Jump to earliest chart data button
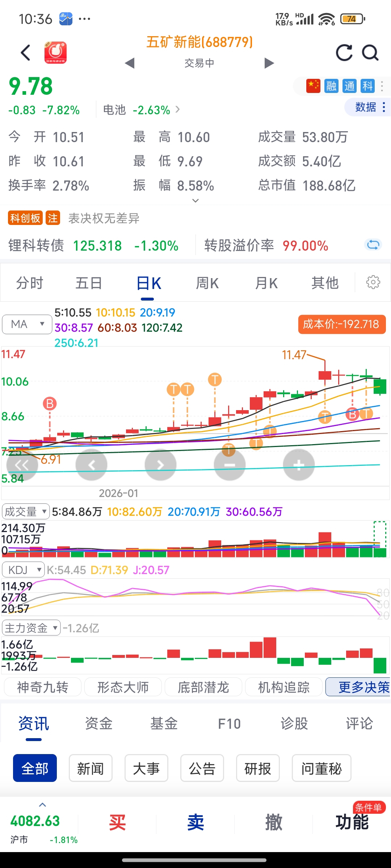 pyautogui.click(x=22, y=465)
